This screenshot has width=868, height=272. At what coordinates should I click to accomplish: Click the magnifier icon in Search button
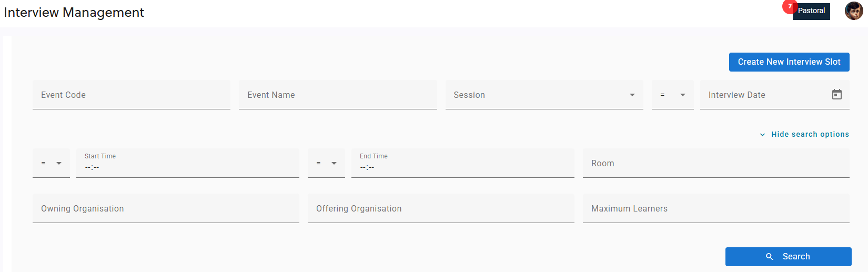[770, 257]
